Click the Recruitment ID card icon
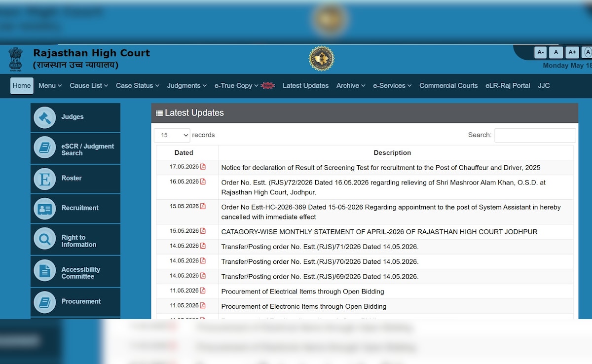The width and height of the screenshot is (592, 364). (x=45, y=209)
